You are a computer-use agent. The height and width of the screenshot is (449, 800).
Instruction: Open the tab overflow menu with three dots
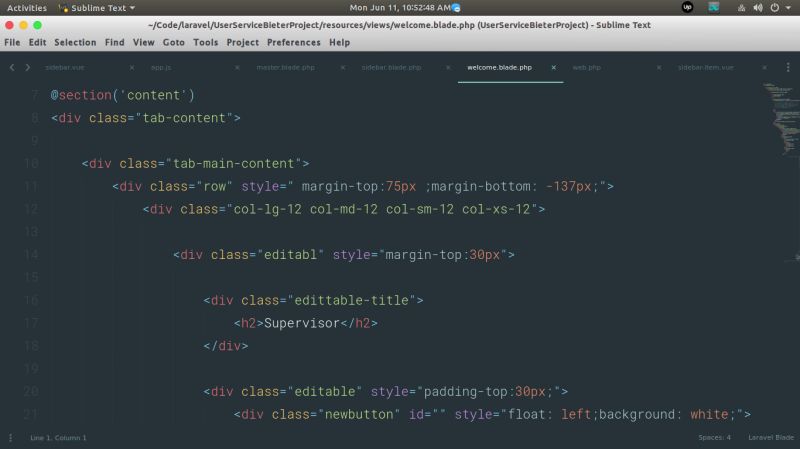pyautogui.click(x=788, y=67)
